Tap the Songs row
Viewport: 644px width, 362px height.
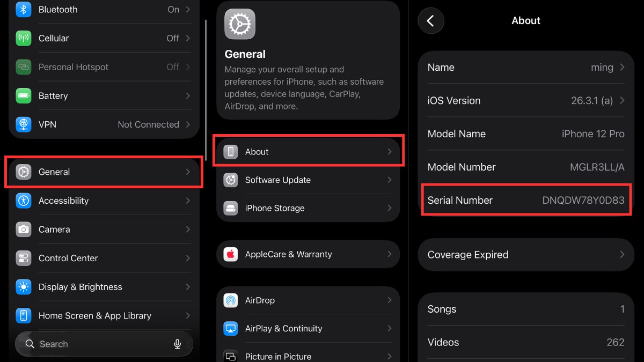pos(526,309)
